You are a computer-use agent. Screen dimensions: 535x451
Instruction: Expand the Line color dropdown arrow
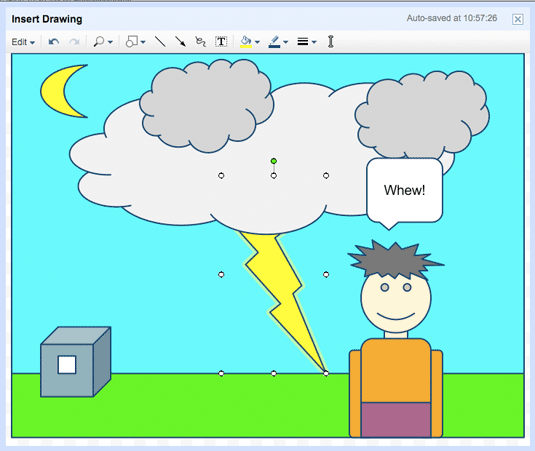click(x=286, y=42)
